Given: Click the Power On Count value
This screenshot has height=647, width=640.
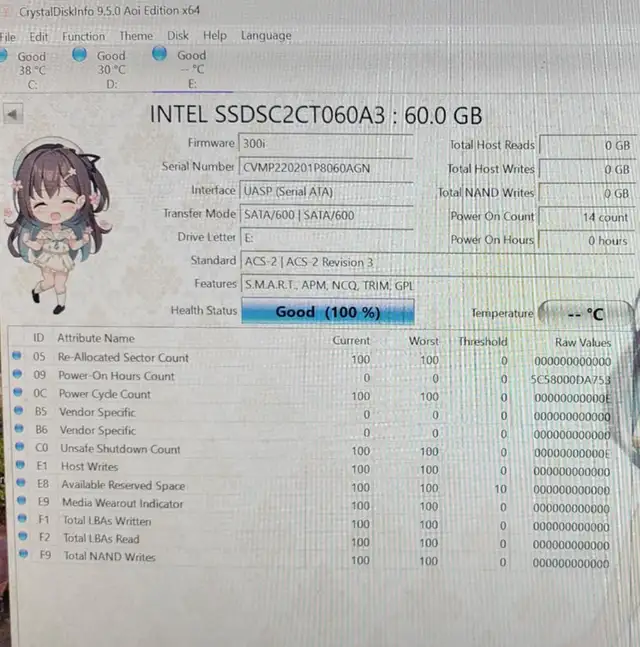Looking at the screenshot, I should pos(586,217).
